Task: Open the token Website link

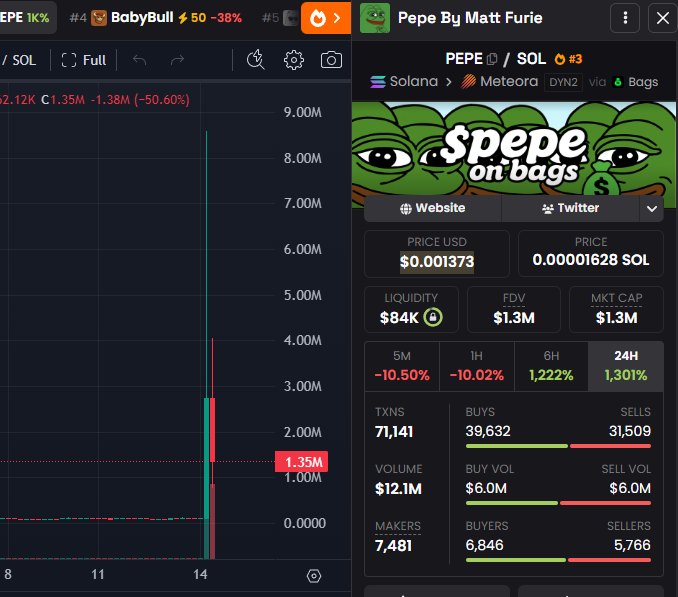Action: [432, 208]
